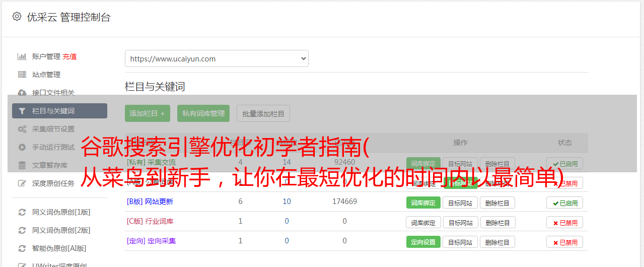Click the cloud upload icon for 接口文件相关
Screen dimensions: 644x267
(22, 93)
